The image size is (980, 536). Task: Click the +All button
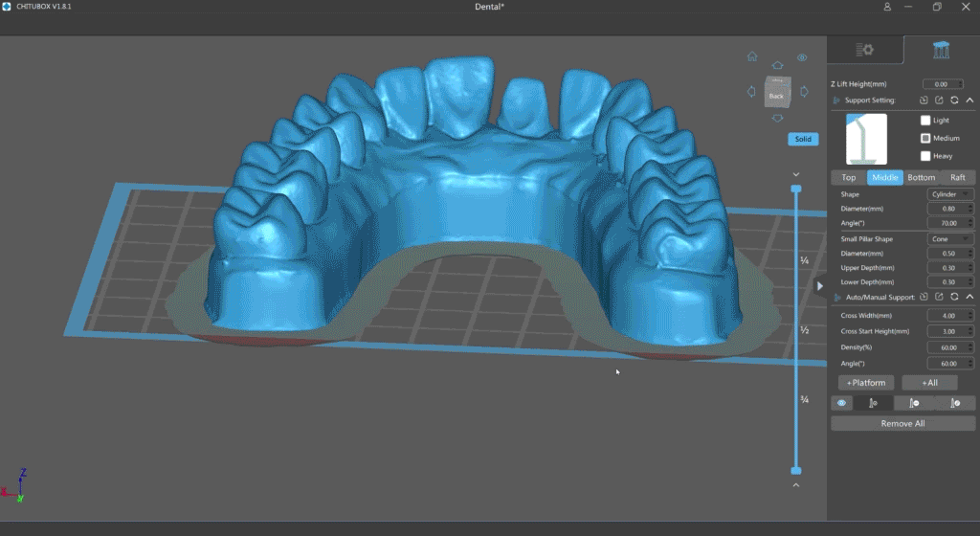click(929, 382)
